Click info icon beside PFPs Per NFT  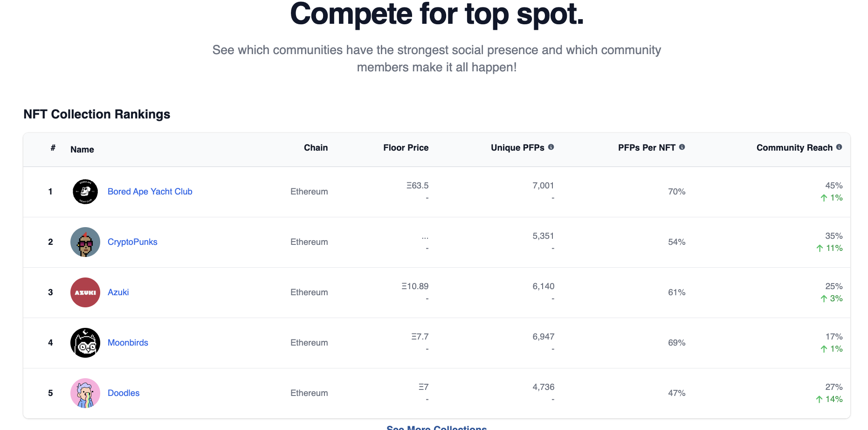coord(682,147)
